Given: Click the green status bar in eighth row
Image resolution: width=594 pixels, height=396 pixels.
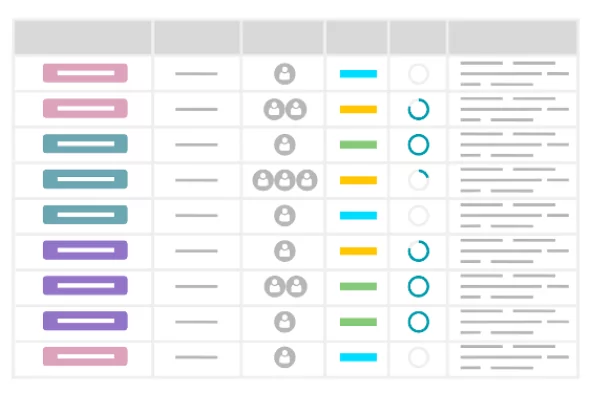Looking at the screenshot, I should (358, 322).
